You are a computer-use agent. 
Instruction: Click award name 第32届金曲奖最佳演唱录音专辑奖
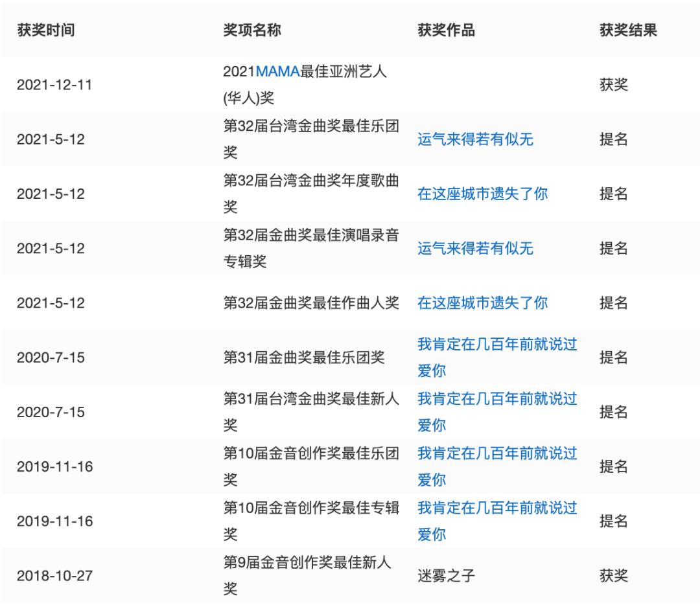(311, 249)
